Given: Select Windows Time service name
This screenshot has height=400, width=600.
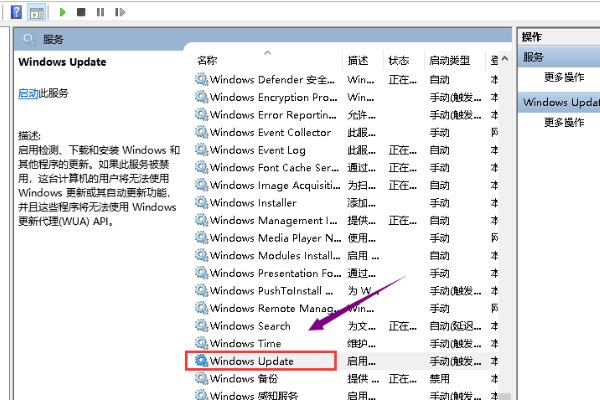Looking at the screenshot, I should 245,344.
